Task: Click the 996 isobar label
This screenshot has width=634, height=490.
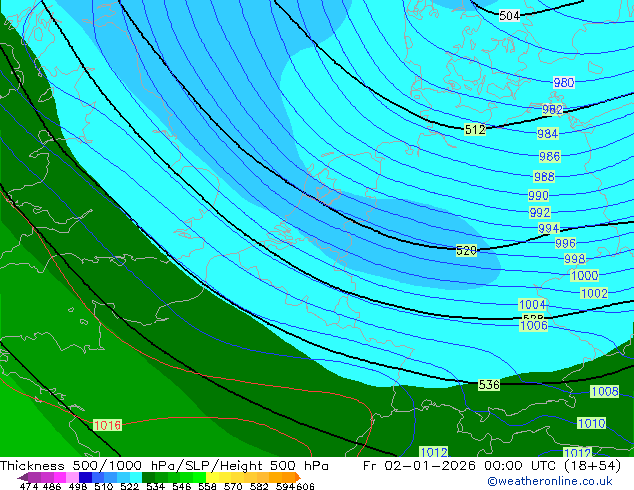Action: click(x=565, y=243)
